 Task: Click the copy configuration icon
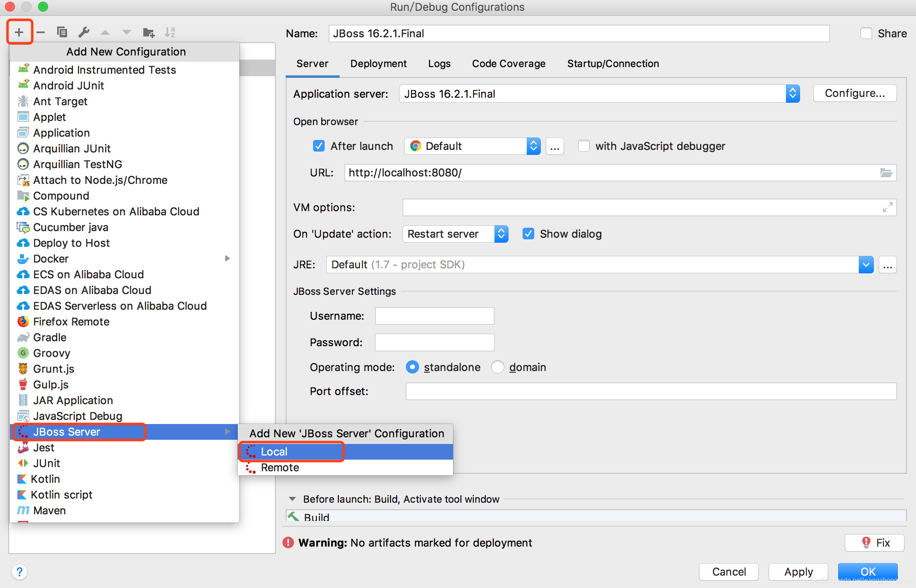(62, 32)
